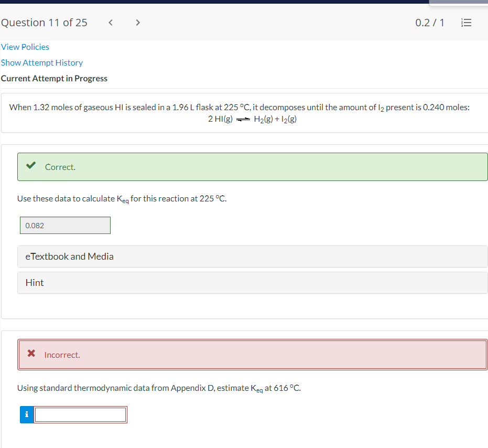Select the answer field containing 0.082
Viewport: 488px width, 448px height.
point(65,225)
